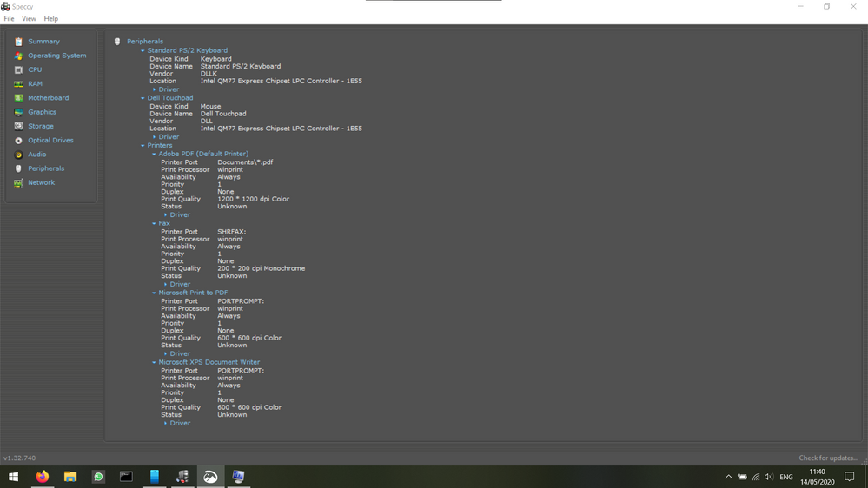Expand the Driver node under PS/2 Keyboard

[x=154, y=89]
